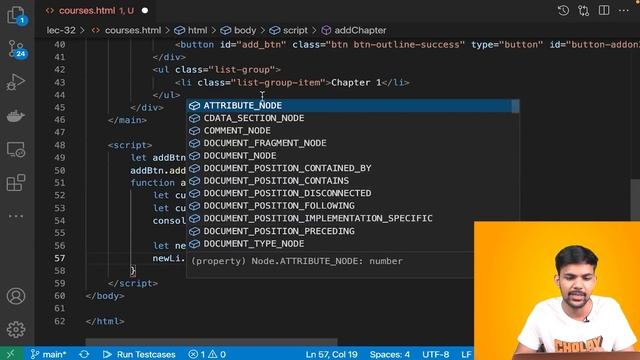Open html breadcrumb segment
This screenshot has height=360, width=640.
coord(191,30)
